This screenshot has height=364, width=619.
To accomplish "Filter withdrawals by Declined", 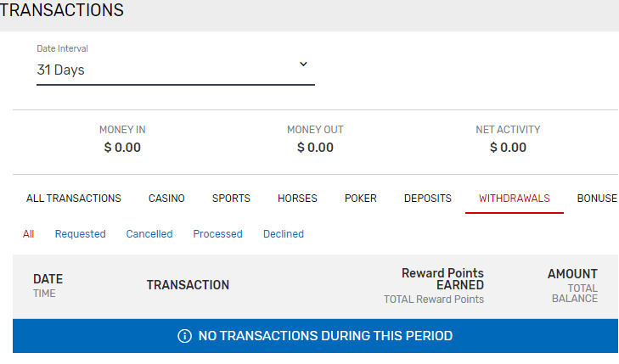I will (x=284, y=234).
